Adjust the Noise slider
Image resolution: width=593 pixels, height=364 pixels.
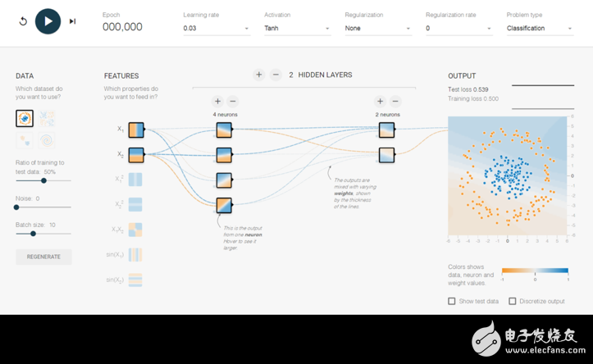[x=16, y=207]
